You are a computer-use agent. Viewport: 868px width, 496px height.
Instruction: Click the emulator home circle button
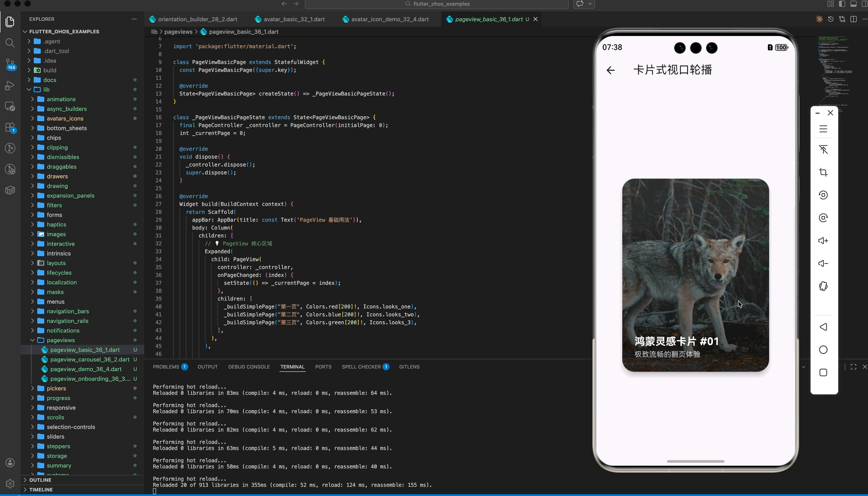(x=823, y=350)
